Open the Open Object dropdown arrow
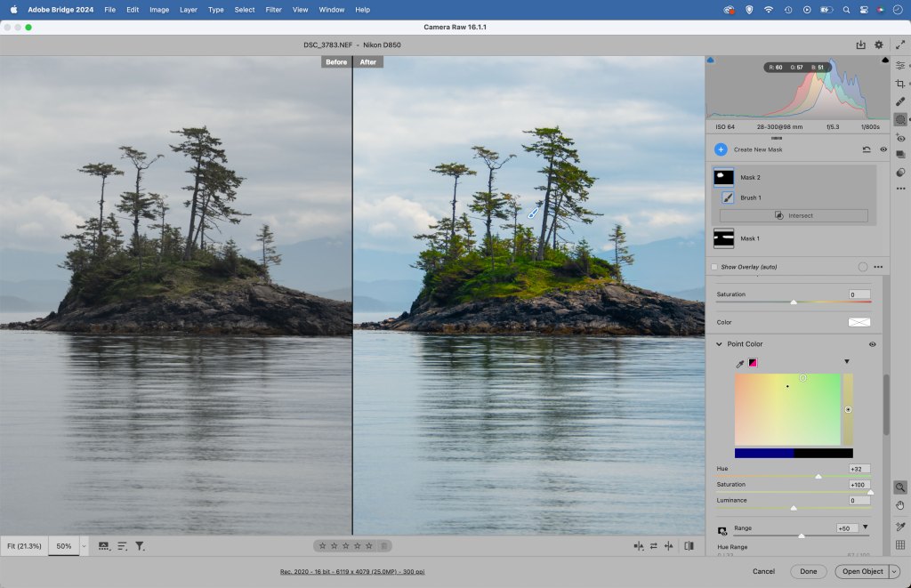Viewport: 911px width, 588px height. pos(894,572)
